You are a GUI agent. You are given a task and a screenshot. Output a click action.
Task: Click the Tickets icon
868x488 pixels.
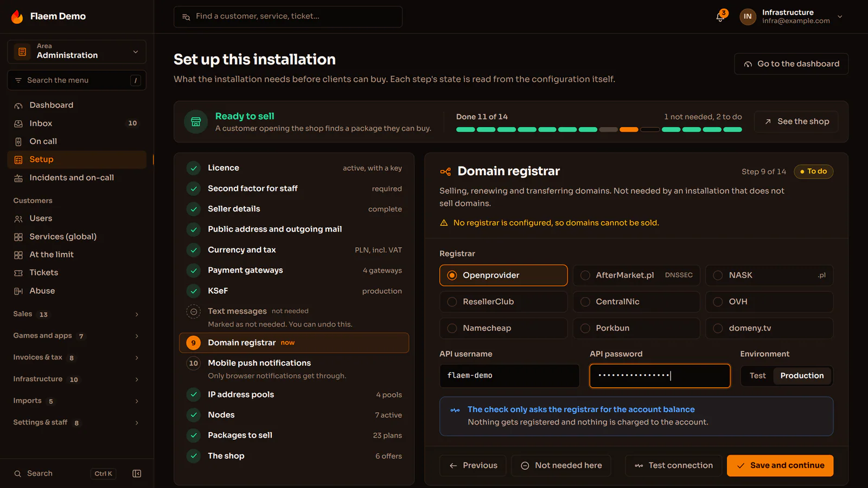[18, 273]
